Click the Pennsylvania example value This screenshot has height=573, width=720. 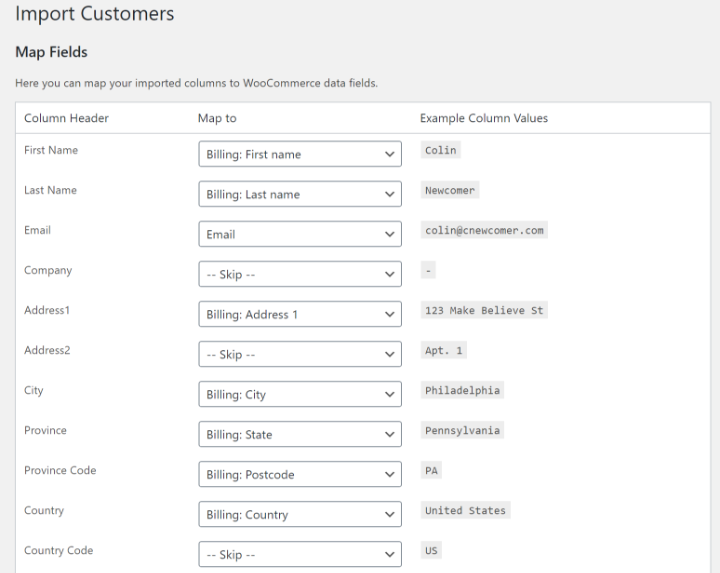(462, 430)
